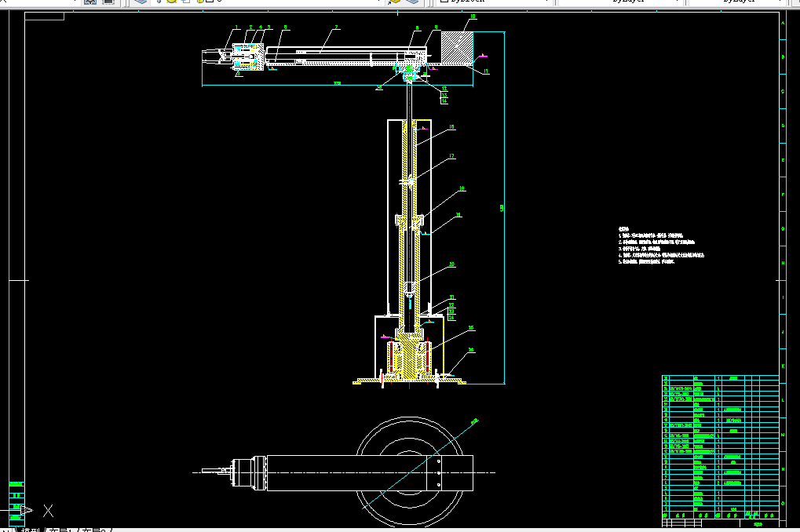This screenshot has height=532, width=800.
Task: Select part balloon number 25 near the base
Action: (471, 328)
